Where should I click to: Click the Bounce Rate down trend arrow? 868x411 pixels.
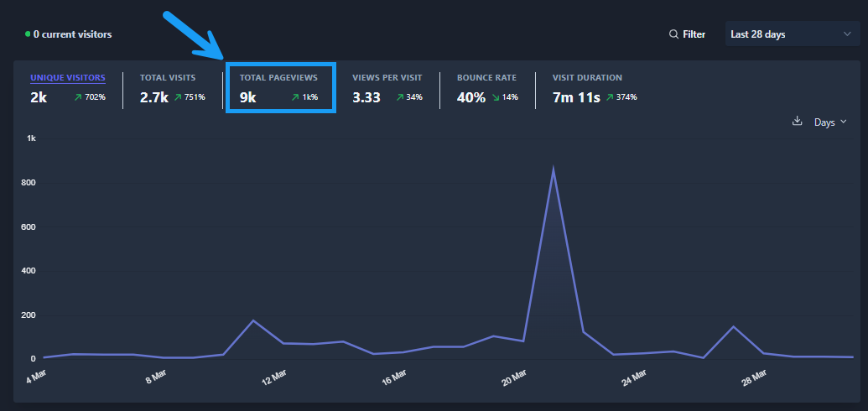496,97
